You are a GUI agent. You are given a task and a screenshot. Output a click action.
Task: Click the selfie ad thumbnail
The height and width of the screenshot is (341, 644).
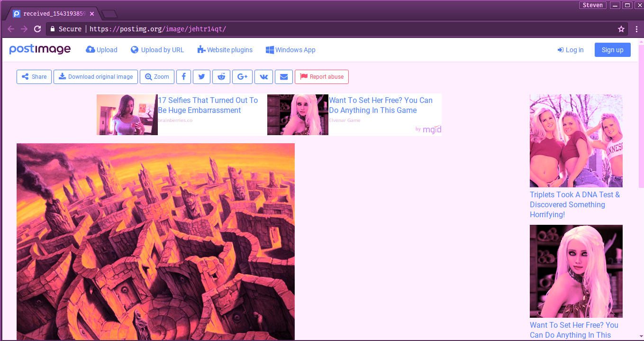click(127, 115)
